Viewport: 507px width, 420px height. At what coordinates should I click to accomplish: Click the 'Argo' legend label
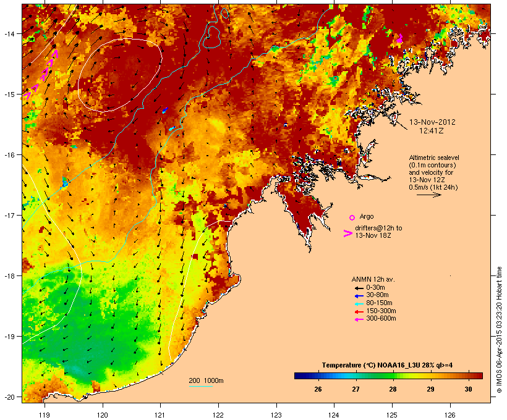[367, 216]
